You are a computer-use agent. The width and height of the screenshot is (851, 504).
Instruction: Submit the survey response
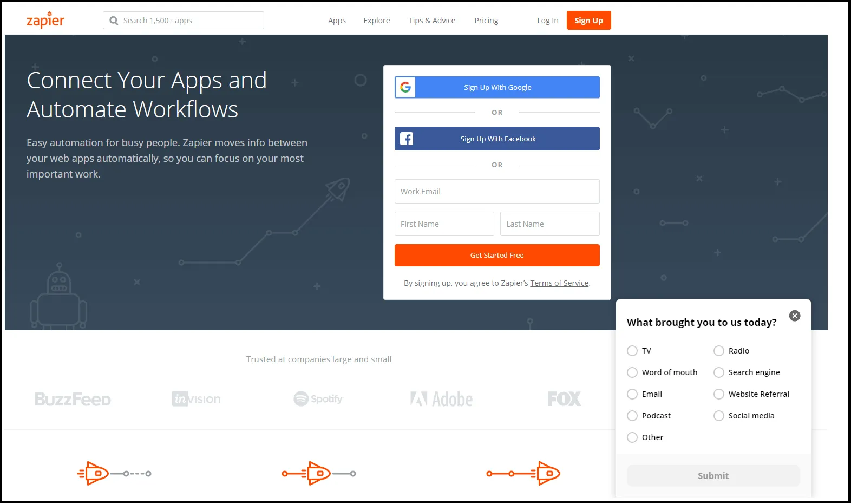click(713, 476)
